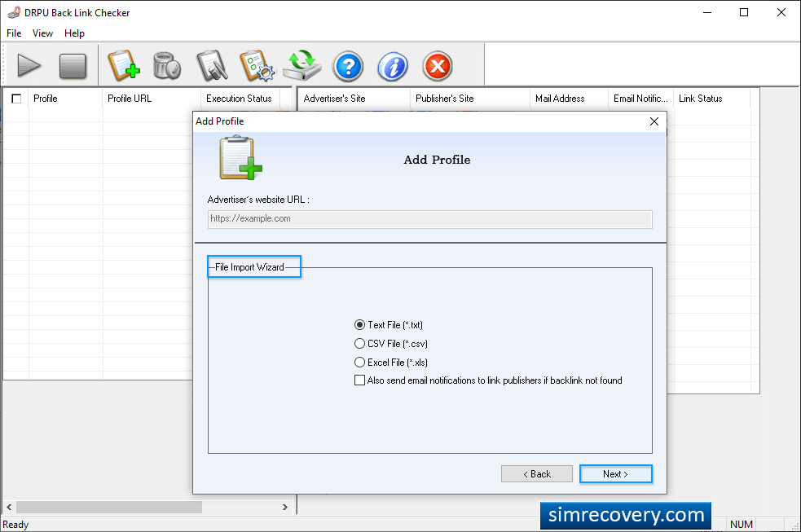This screenshot has height=532, width=801.
Task: Delete profile using the trash bin icon
Action: click(x=167, y=66)
